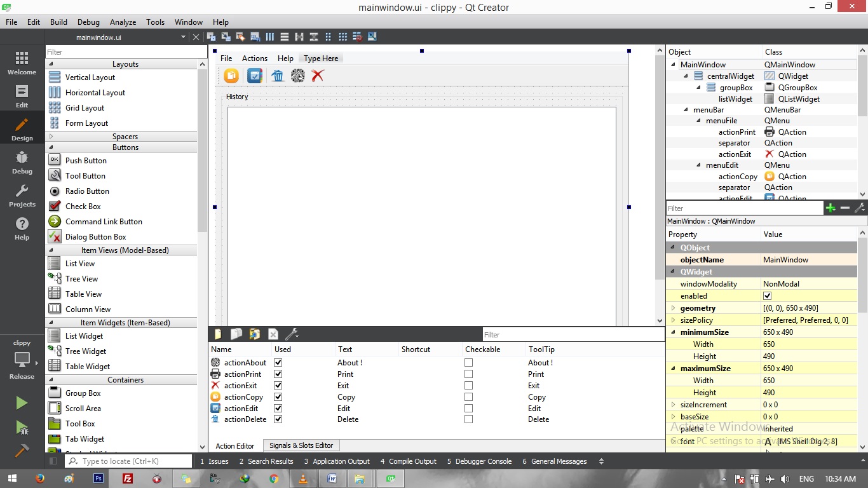Screen dimensions: 868x488
Task: Click the Lay Out in a Grid icon
Action: point(342,36)
